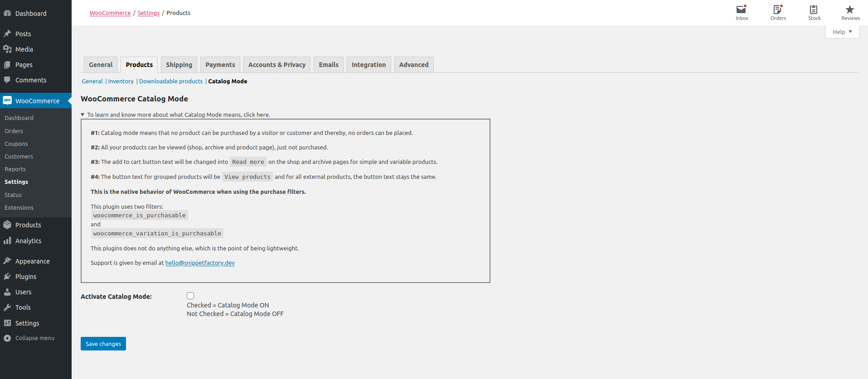Click the Plugins plug icon
This screenshot has width=868, height=379.
(x=7, y=276)
